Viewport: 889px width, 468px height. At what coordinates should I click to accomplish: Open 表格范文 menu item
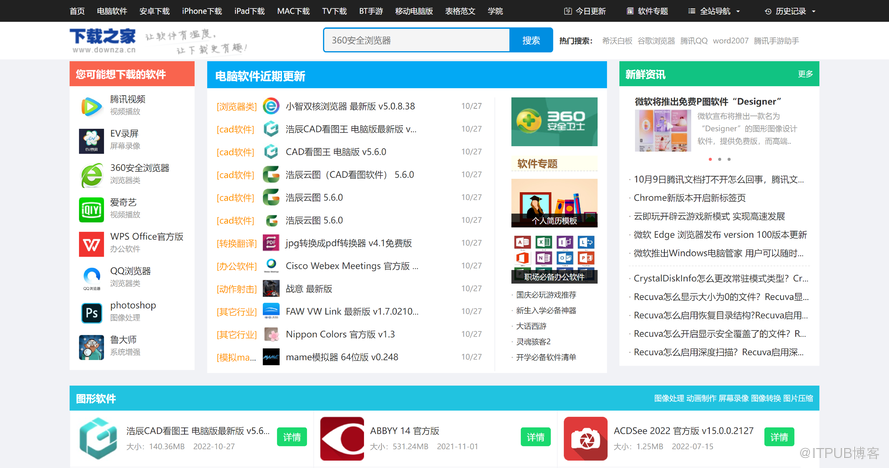(460, 11)
